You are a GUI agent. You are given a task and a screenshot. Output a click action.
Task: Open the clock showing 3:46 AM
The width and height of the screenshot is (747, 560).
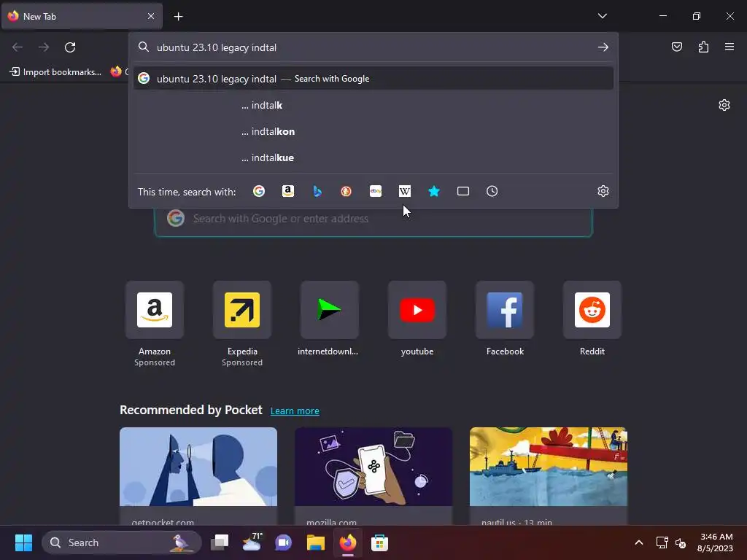[x=715, y=542]
